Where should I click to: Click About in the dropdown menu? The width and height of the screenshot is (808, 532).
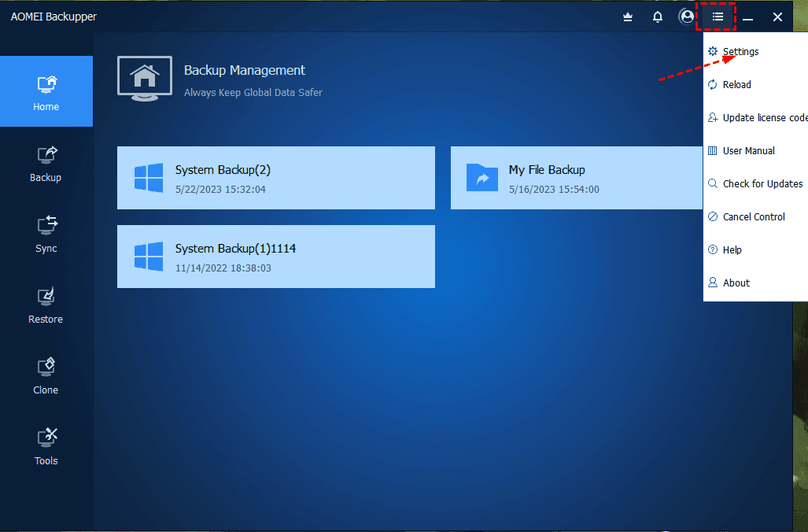point(736,283)
